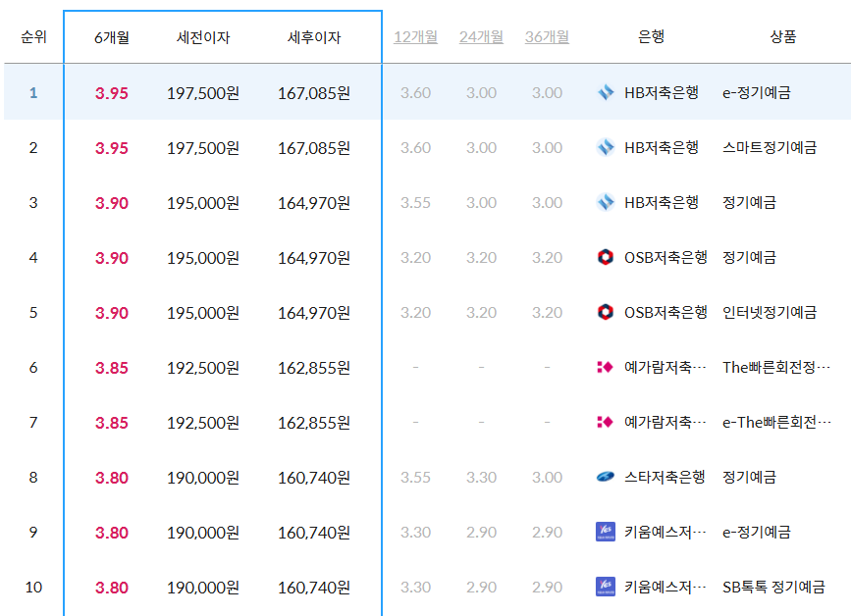
Task: Click the 은행 column header
Action: tap(651, 36)
